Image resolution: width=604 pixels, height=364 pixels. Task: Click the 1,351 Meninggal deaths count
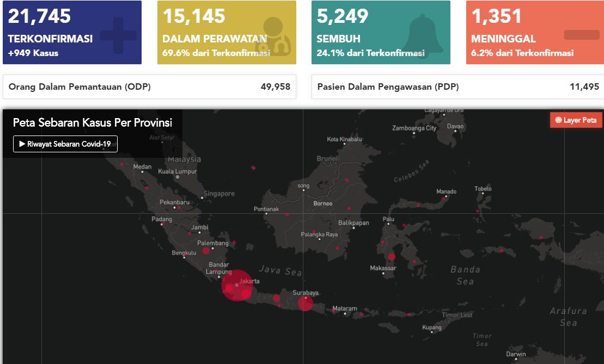point(496,16)
